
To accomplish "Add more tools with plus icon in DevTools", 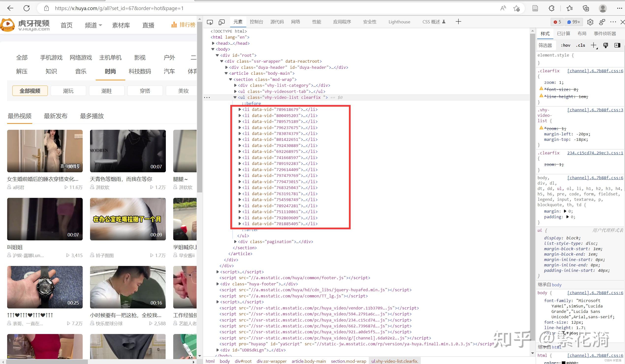I will (458, 22).
